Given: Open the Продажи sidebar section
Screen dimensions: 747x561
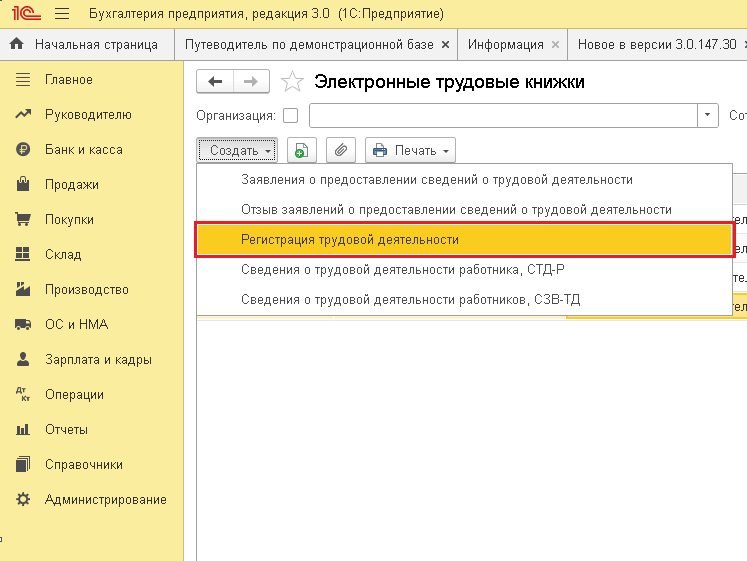Looking at the screenshot, I should [71, 185].
